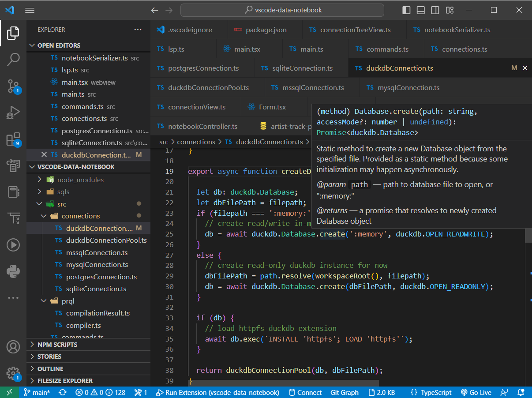532x398 pixels.
Task: Open Git Graph from status bar
Action: [x=345, y=392]
